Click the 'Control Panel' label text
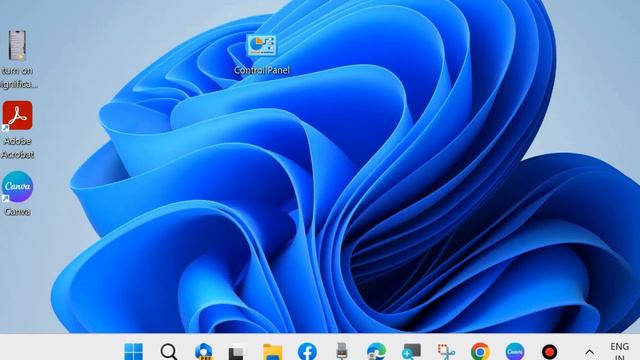 point(262,70)
